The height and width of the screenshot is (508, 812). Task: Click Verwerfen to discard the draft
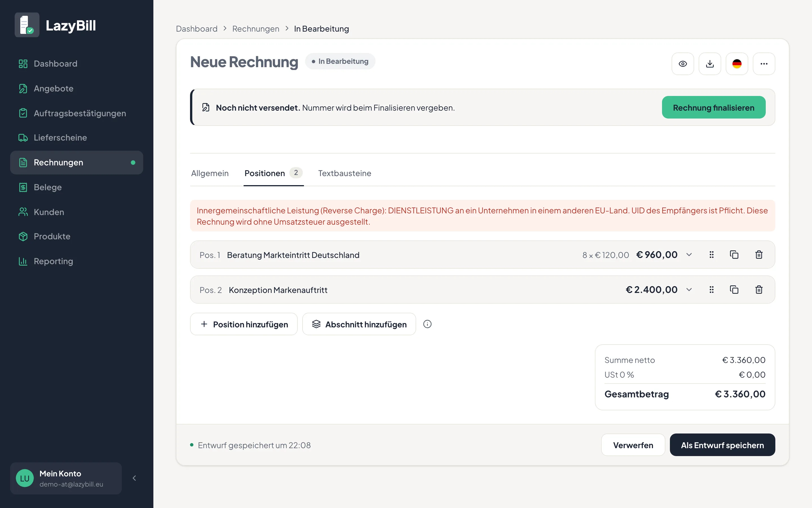[x=633, y=445]
